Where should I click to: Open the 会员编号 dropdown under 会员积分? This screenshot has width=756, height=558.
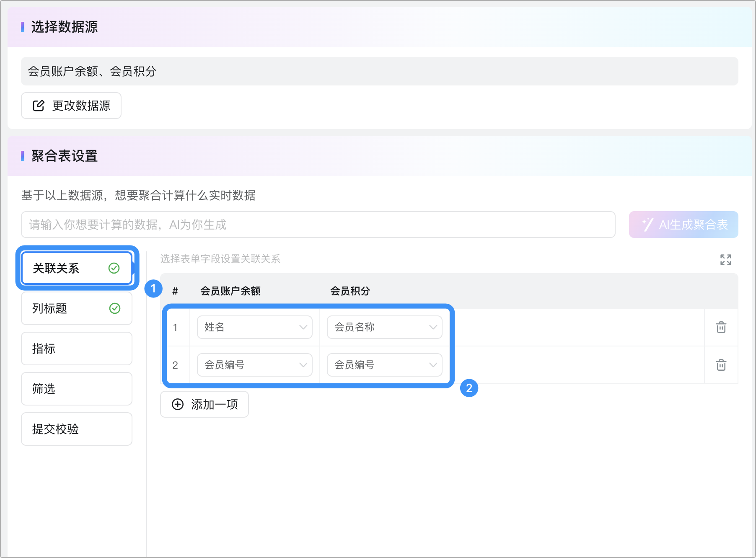(x=385, y=365)
